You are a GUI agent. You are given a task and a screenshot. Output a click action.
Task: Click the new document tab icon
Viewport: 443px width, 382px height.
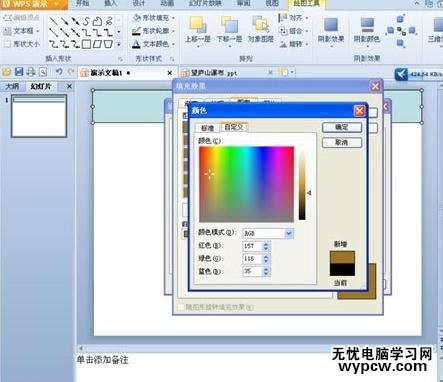tap(284, 72)
